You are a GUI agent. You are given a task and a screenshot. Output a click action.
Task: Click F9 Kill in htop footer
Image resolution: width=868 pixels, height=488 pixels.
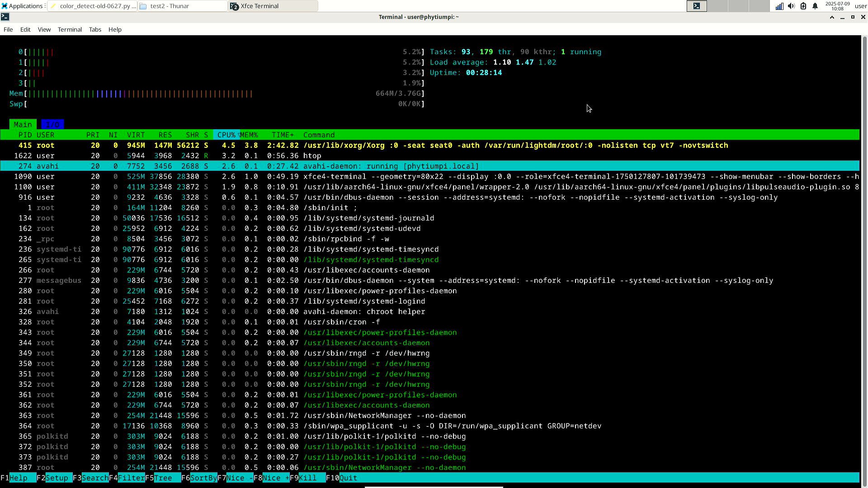click(x=307, y=478)
